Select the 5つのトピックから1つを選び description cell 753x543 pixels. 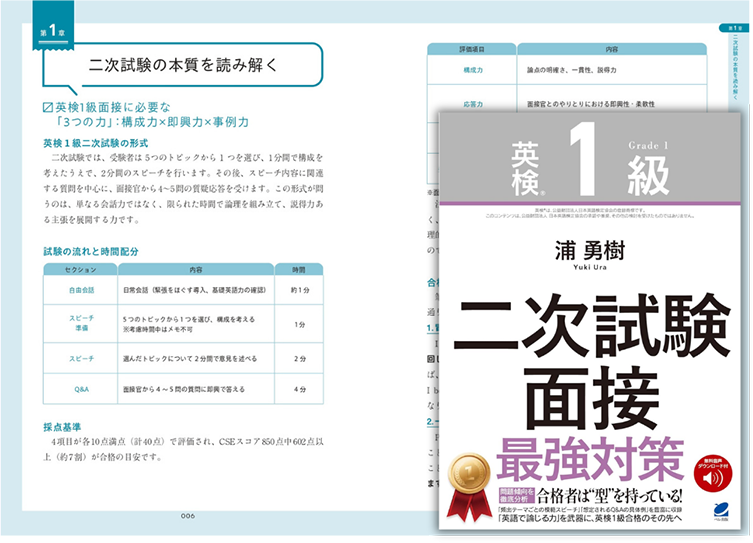pos(196,324)
